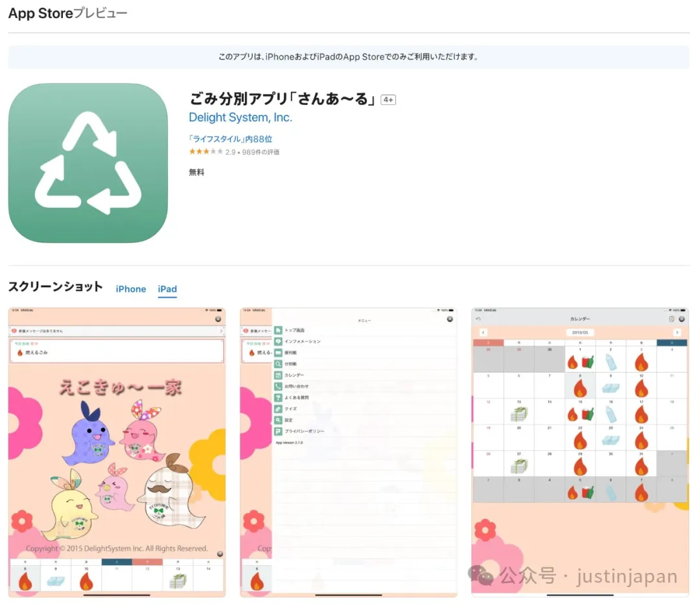Click the スクリーンショット section heading
Image resolution: width=700 pixels, height=604 pixels.
(x=55, y=286)
